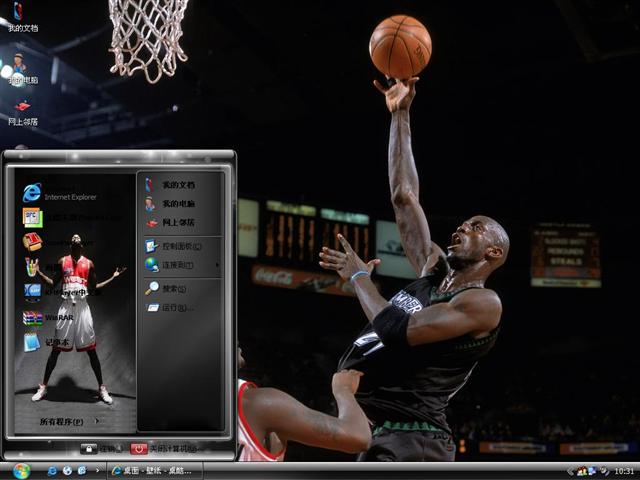Click the network computers tray icon
Screen dimensions: 640x480
592,471
